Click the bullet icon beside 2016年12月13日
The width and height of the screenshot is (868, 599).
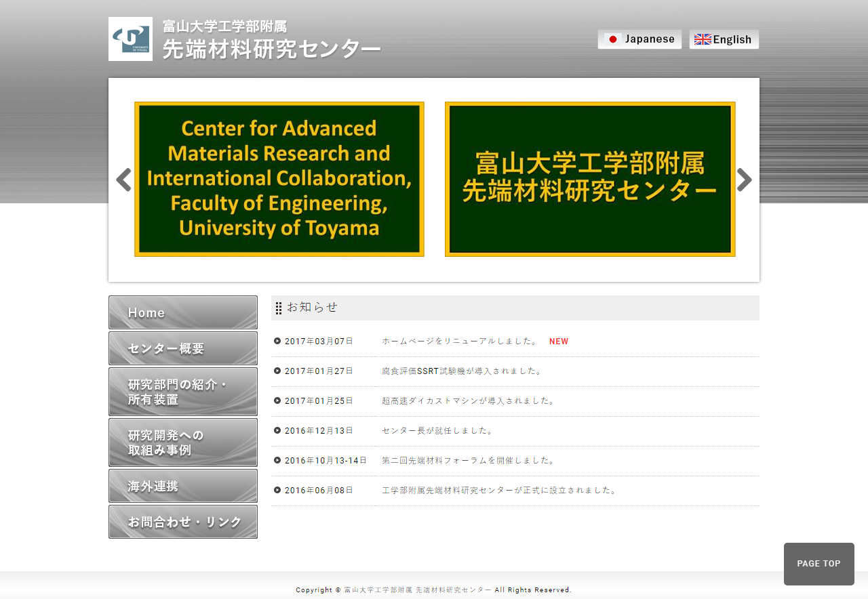pos(277,430)
